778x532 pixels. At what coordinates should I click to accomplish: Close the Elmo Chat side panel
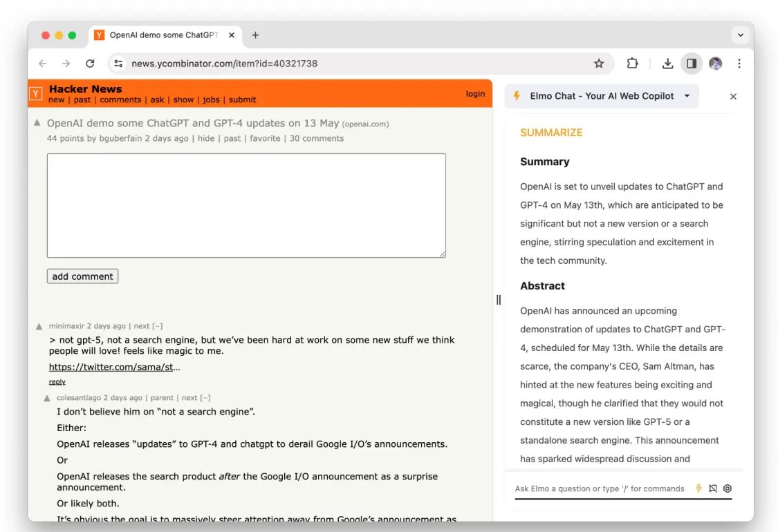coord(733,97)
